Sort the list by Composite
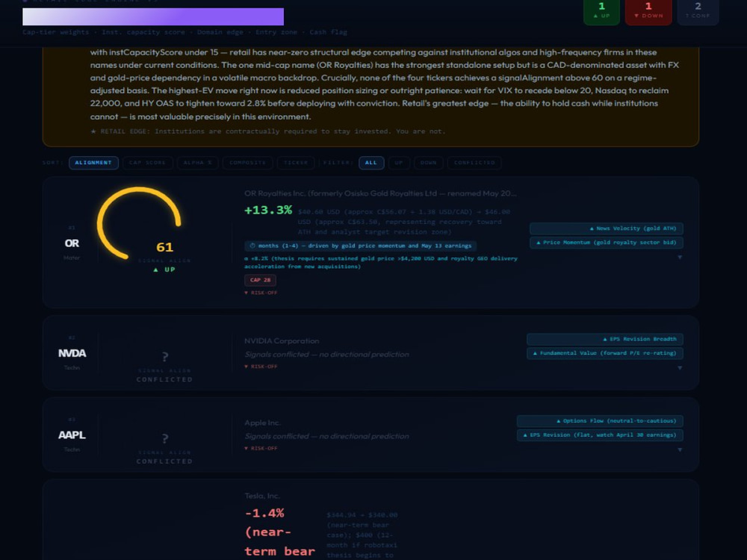747x560 pixels. pyautogui.click(x=247, y=163)
